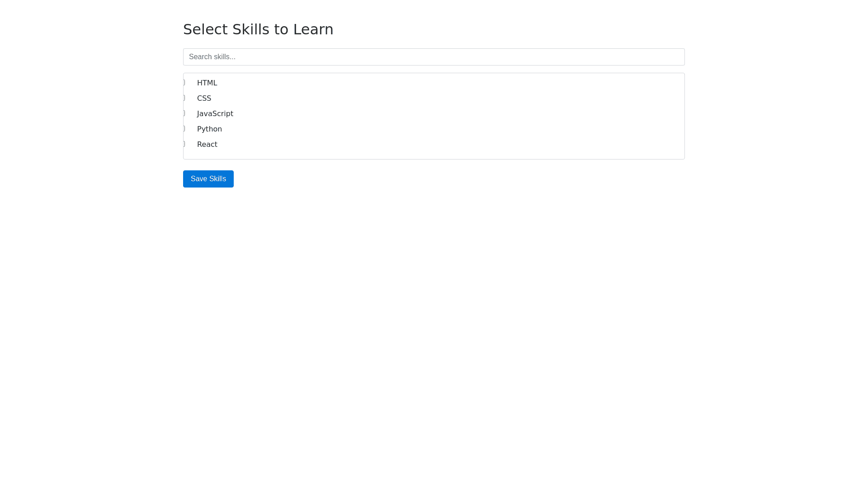The image size is (868, 488).
Task: Focus the Search skills input field
Action: (434, 57)
